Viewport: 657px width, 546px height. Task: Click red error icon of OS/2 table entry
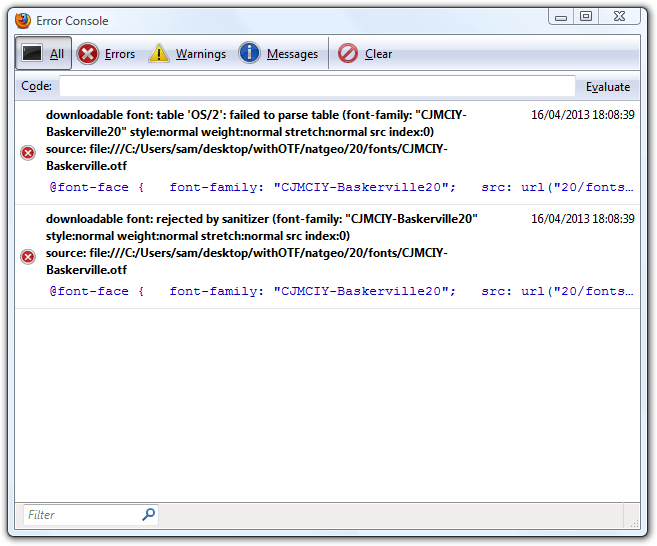click(28, 152)
